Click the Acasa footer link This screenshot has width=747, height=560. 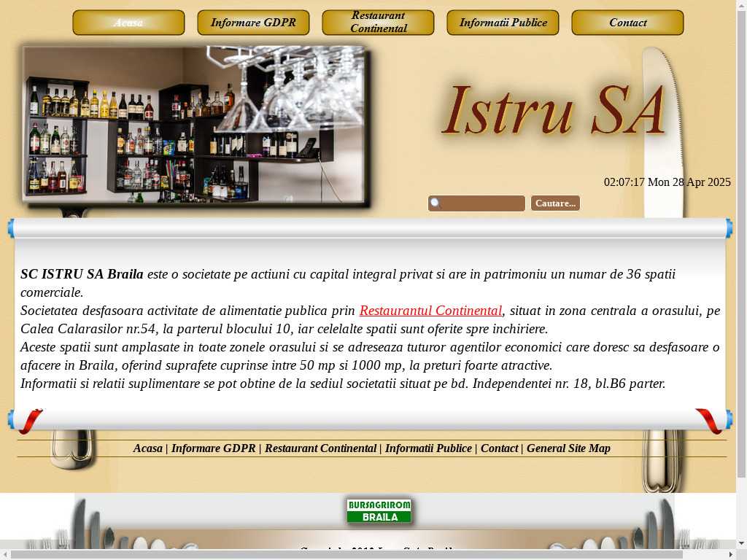[147, 448]
